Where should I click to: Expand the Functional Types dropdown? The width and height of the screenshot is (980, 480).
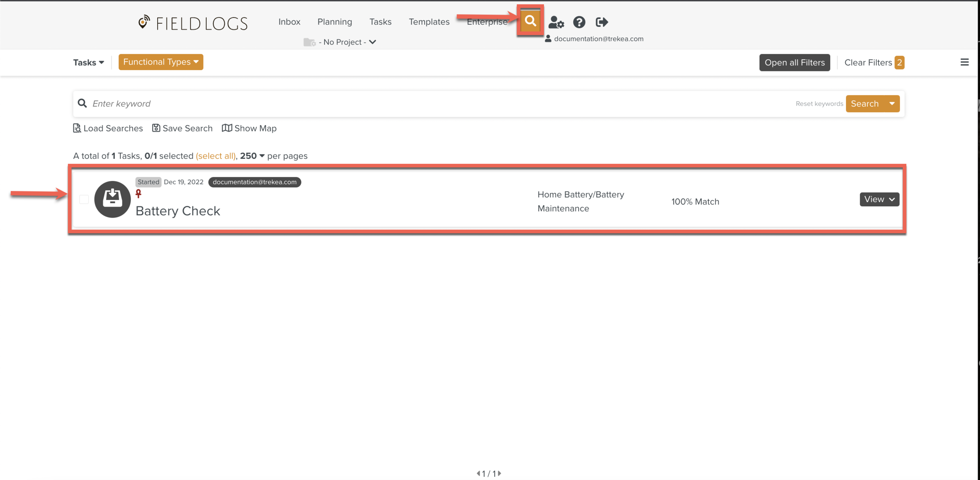(x=161, y=62)
